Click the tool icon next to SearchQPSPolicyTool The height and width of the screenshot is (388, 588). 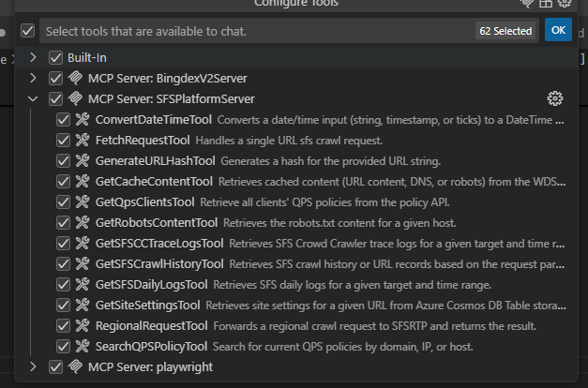pyautogui.click(x=83, y=347)
